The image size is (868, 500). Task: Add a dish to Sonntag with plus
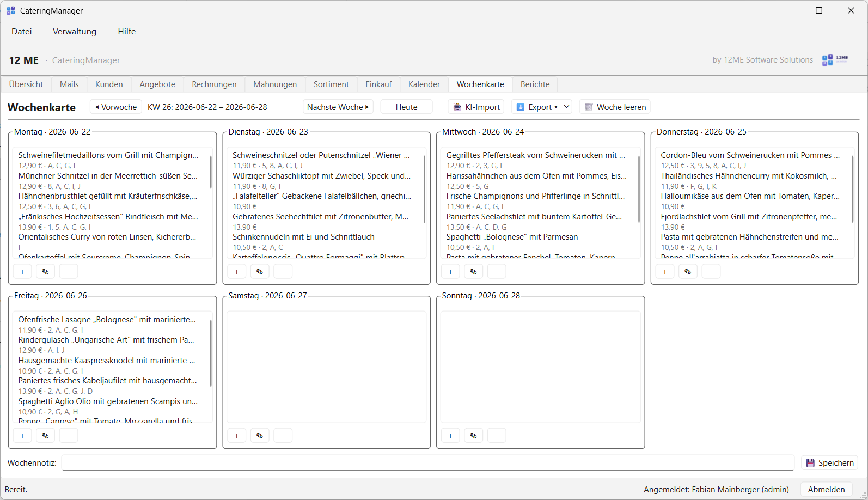click(450, 435)
